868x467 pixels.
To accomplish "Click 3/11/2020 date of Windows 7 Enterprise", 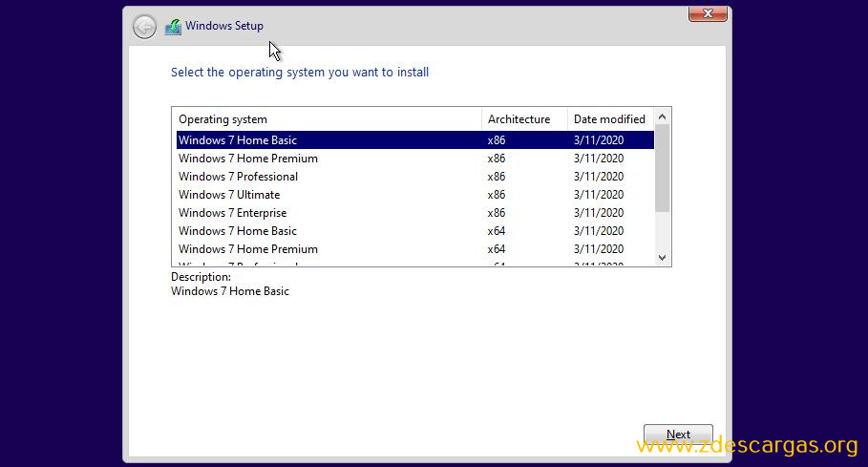I will [599, 213].
